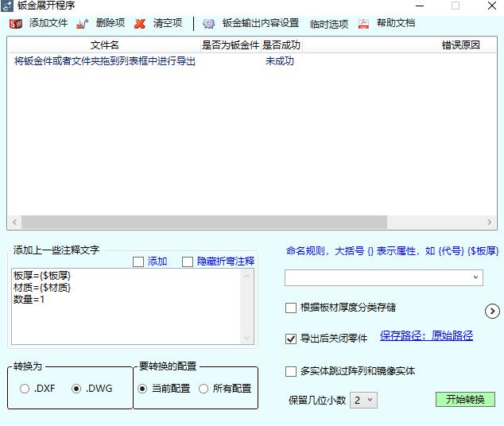Open 帮助文档
Image resolution: width=504 pixels, height=426 pixels.
396,23
